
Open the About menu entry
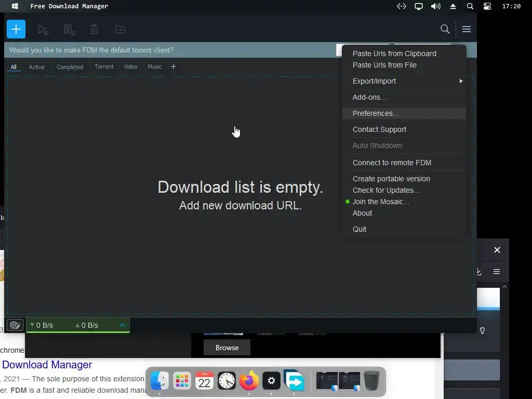(x=404, y=213)
